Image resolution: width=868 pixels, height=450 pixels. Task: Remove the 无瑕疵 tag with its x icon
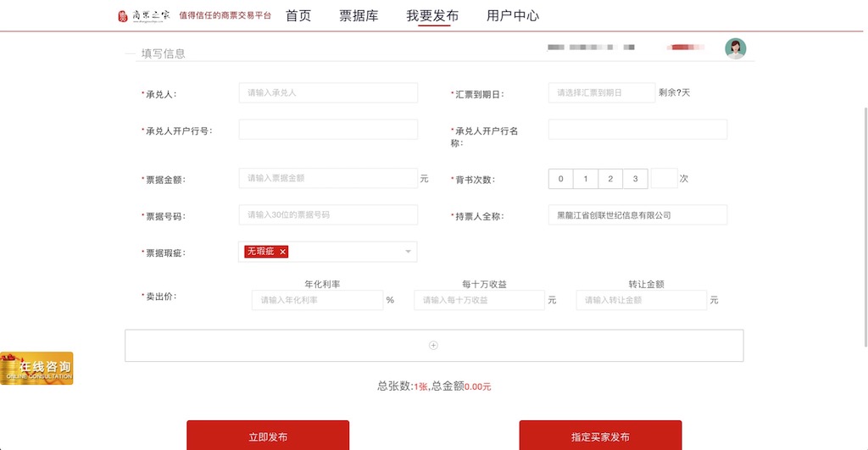(283, 252)
